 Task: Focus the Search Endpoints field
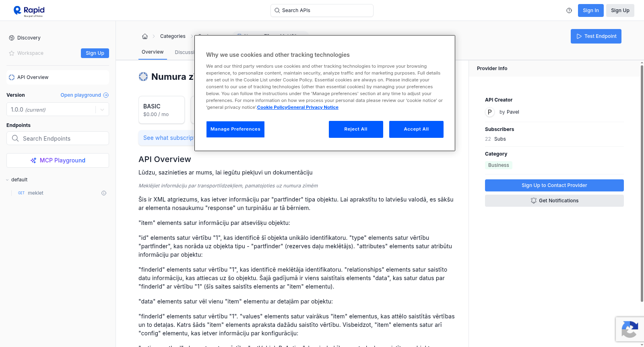(x=58, y=138)
